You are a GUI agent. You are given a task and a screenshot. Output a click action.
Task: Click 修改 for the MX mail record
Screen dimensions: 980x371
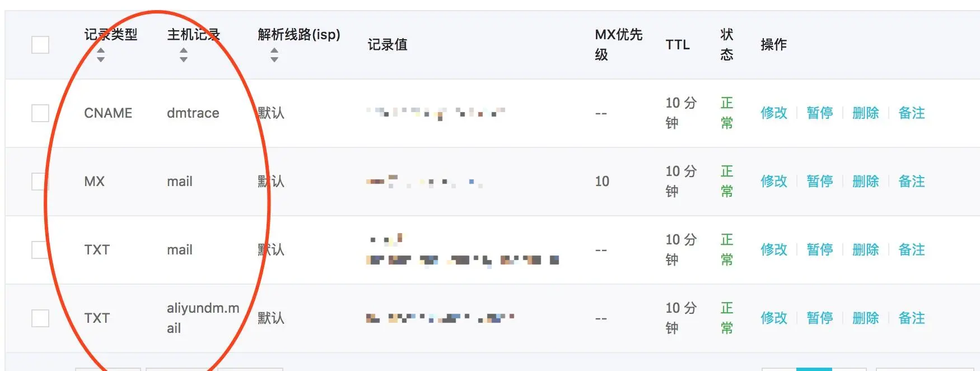(774, 182)
